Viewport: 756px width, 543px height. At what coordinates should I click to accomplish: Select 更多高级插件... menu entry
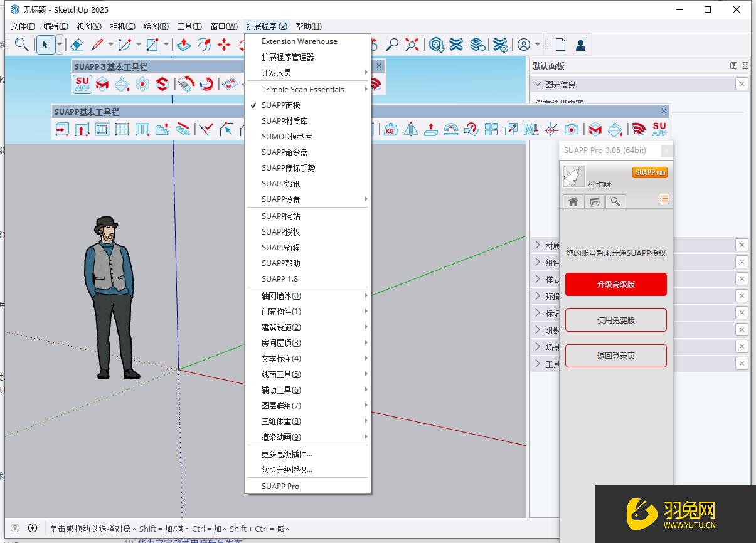[x=307, y=454]
